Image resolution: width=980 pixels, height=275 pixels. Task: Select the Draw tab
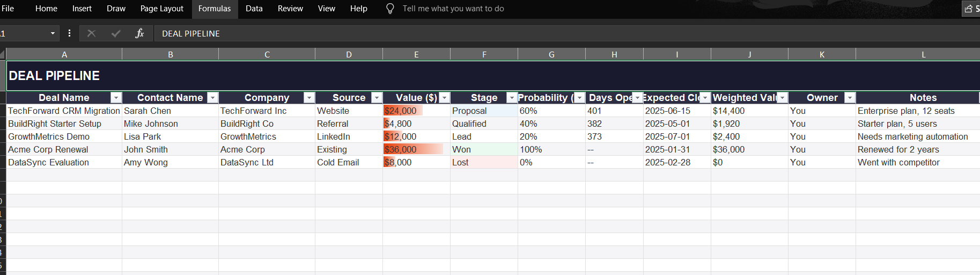[116, 9]
